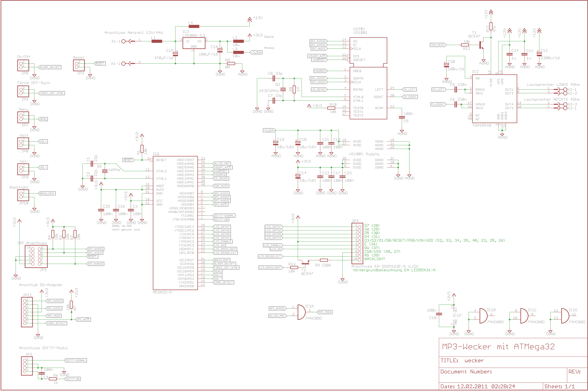The image size is (588, 391).
Task: Select the R10 10k resistor
Action: point(331,108)
